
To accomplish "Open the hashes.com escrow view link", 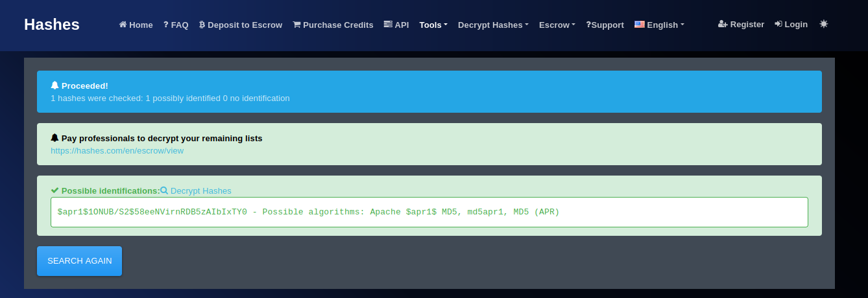I will click(117, 150).
